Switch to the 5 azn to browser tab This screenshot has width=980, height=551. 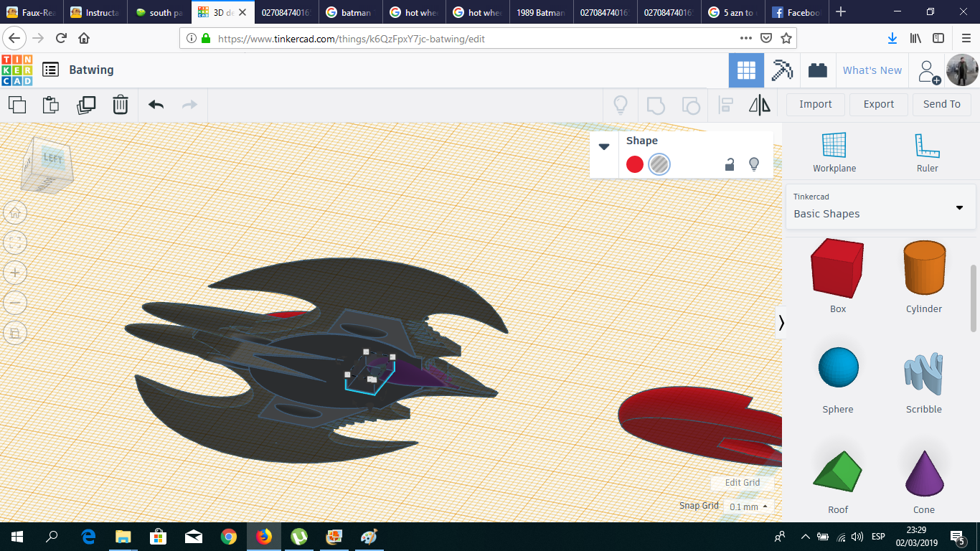pos(733,12)
